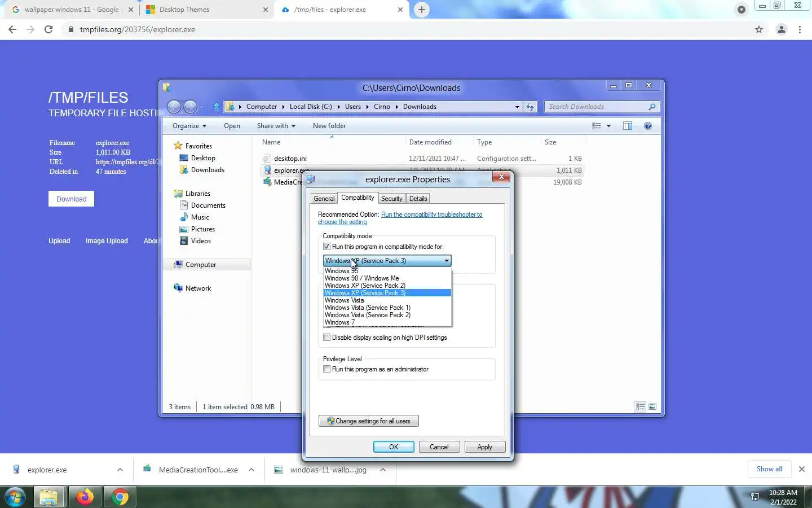Click Show all downloads button
The height and width of the screenshot is (508, 812).
(769, 469)
